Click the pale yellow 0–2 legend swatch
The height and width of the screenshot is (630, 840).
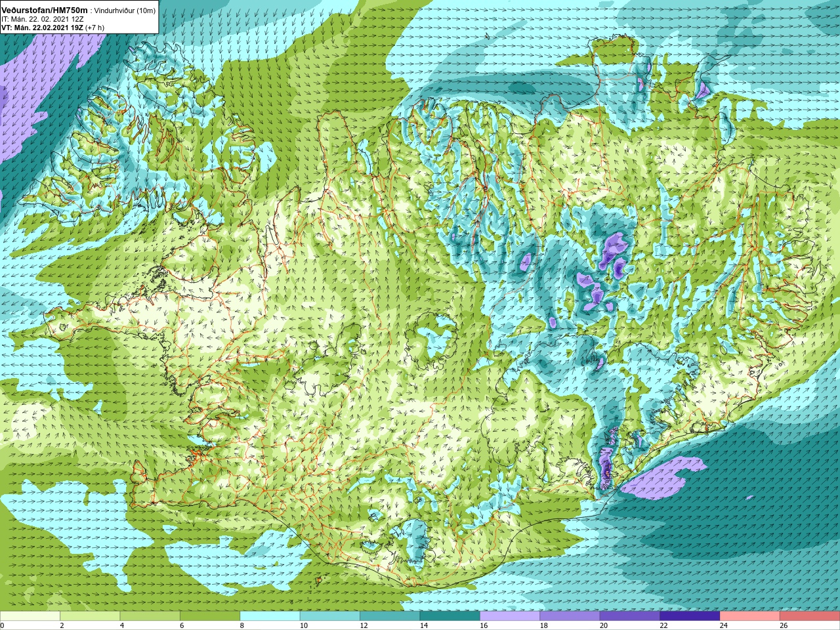coord(30,616)
